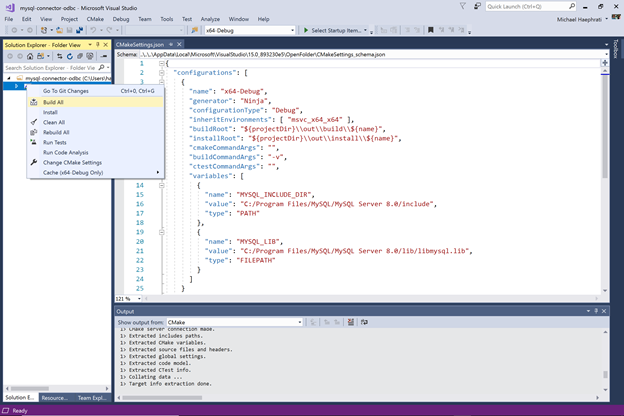Collapse the configurations block at line 2
The width and height of the screenshot is (624, 416).
pos(162,72)
